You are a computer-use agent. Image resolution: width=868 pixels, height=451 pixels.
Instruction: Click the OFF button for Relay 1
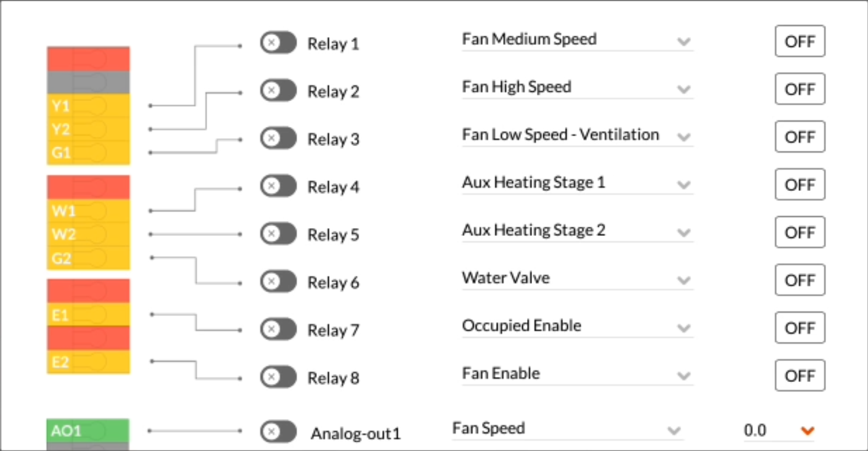point(800,41)
